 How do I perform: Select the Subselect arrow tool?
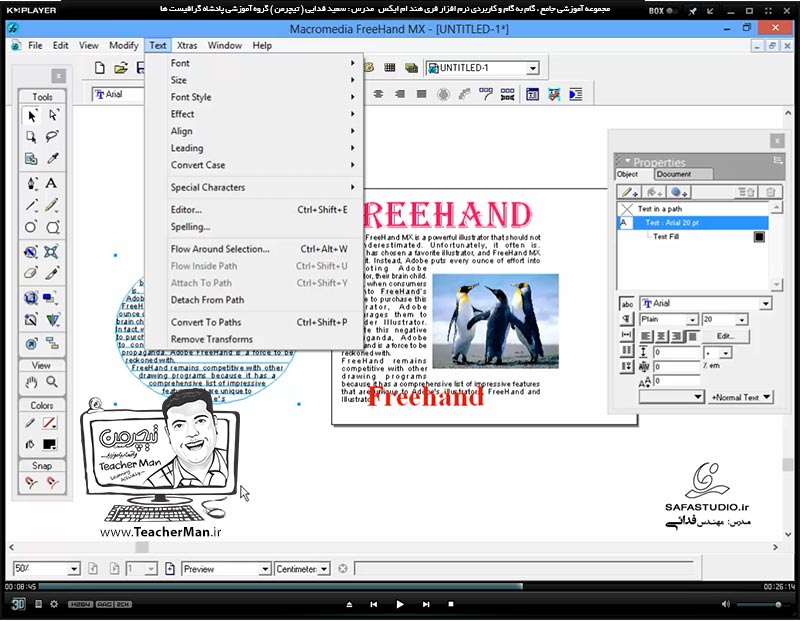pyautogui.click(x=53, y=115)
